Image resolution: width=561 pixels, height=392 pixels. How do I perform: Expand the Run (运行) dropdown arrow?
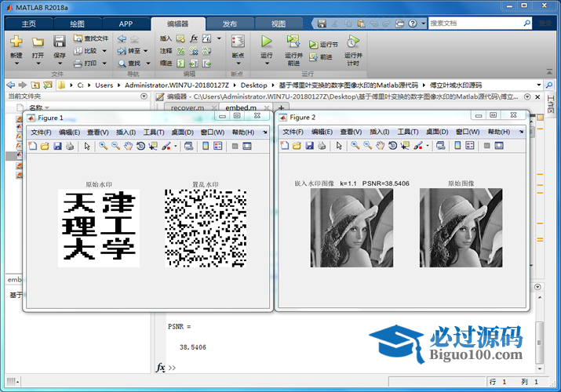coord(267,64)
